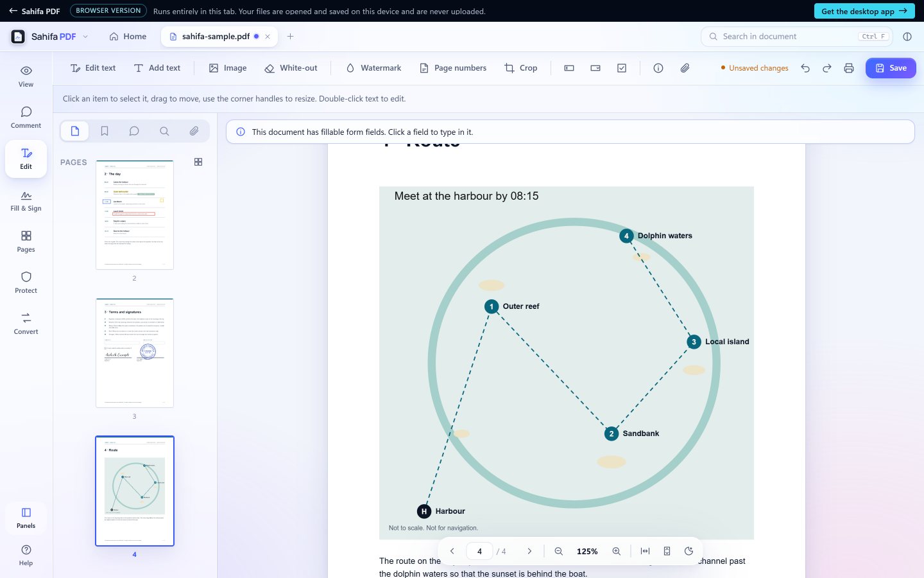924x578 pixels.
Task: Switch to the Home tab
Action: pyautogui.click(x=128, y=37)
